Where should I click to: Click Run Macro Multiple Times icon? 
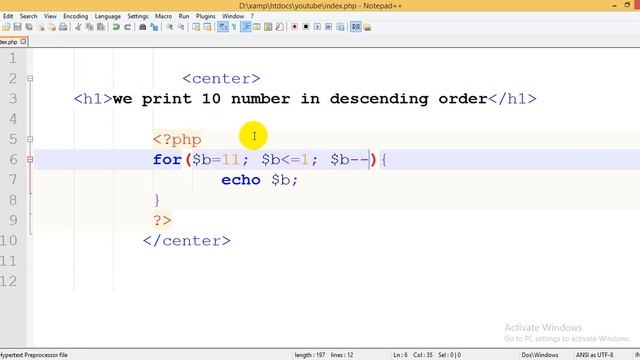click(x=329, y=27)
